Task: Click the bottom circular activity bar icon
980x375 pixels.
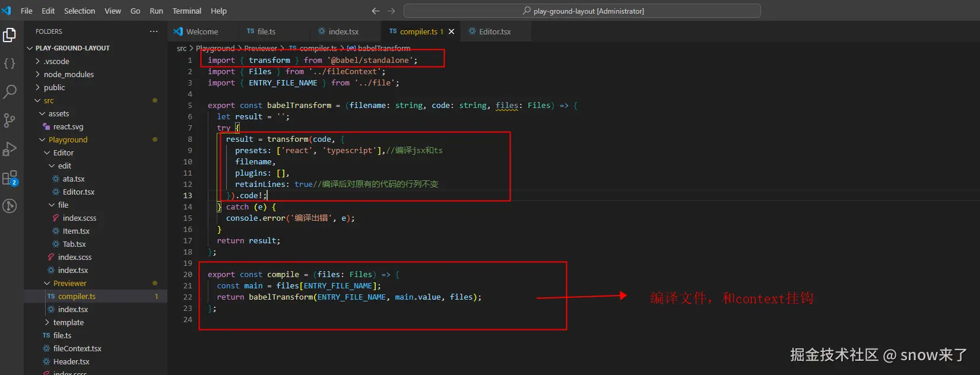Action: tap(9, 206)
